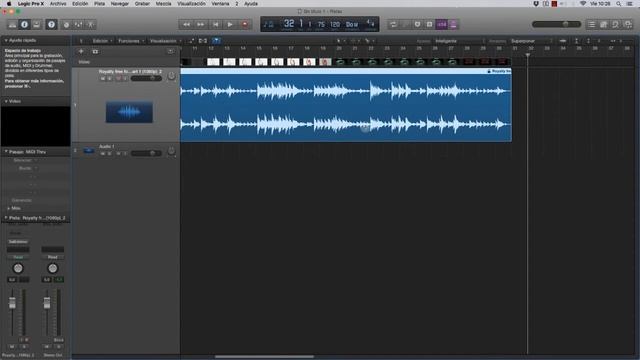Click the blue waveform track icon thumbnail
This screenshot has height=360, width=640.
(x=129, y=112)
